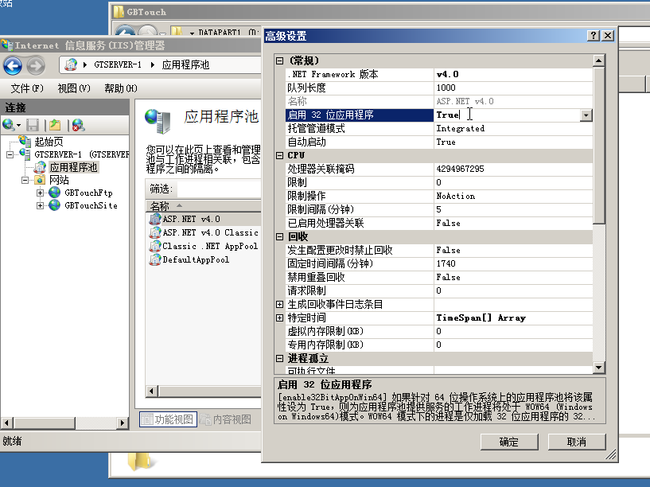Select the 托管管道模式 property row
This screenshot has height=487, width=650.
click(x=439, y=128)
